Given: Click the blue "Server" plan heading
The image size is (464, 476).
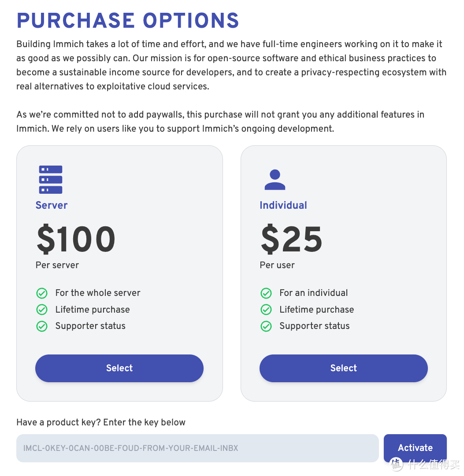Looking at the screenshot, I should 52,205.
